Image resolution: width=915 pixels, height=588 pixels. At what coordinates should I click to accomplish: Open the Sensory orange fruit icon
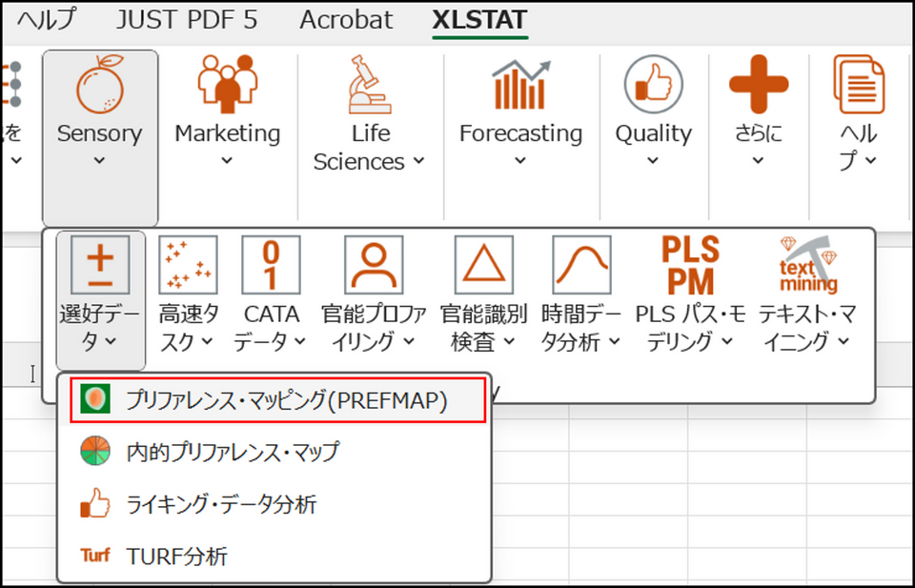tap(100, 84)
